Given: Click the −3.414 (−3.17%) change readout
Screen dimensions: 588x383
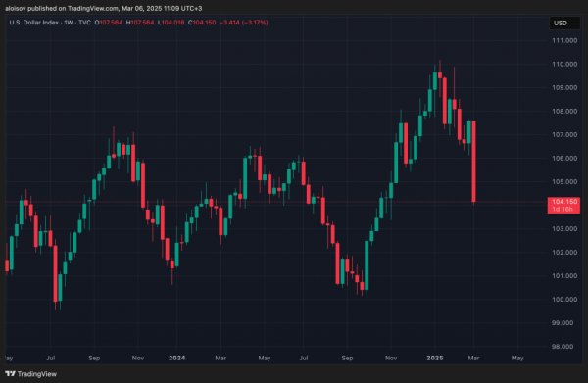Looking at the screenshot, I should point(244,23).
